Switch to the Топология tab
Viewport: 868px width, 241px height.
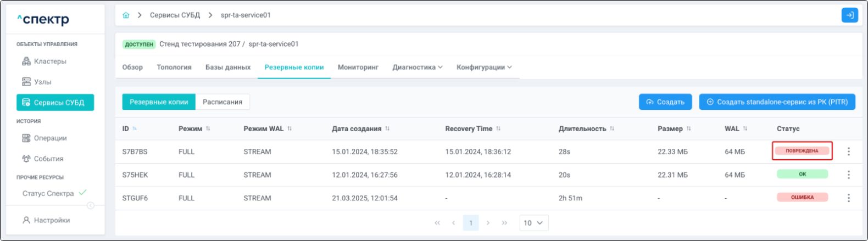point(174,67)
